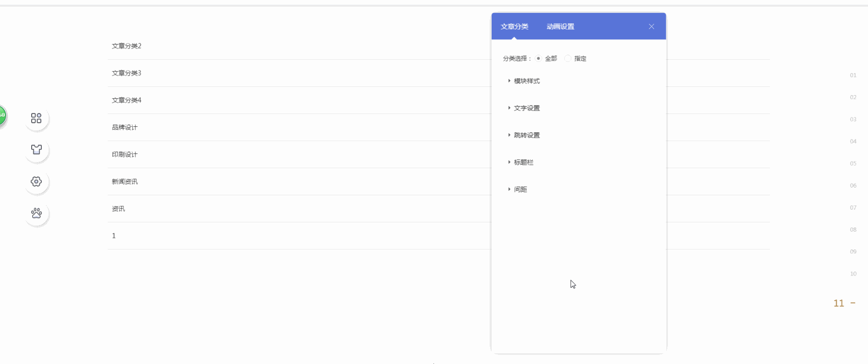Click the 印刷设计 category item

(125, 154)
